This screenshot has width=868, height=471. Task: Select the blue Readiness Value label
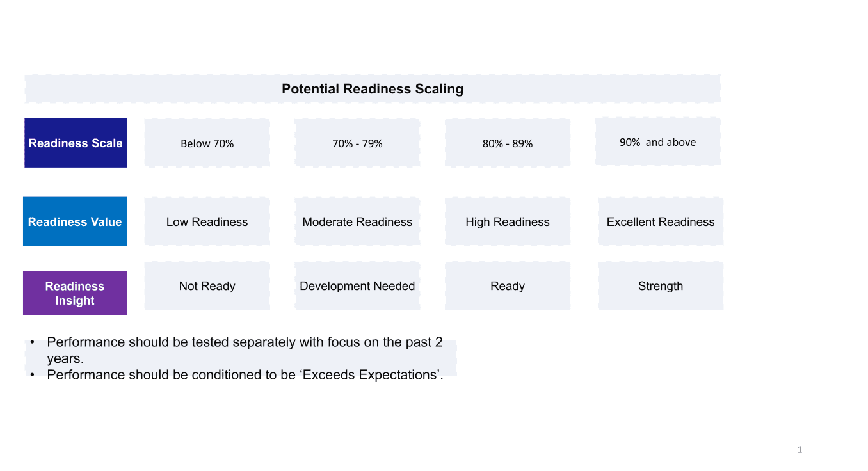point(75,221)
